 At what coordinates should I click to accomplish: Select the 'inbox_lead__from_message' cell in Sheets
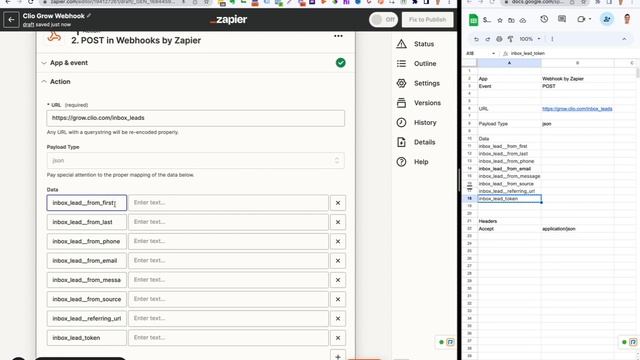click(x=509, y=176)
